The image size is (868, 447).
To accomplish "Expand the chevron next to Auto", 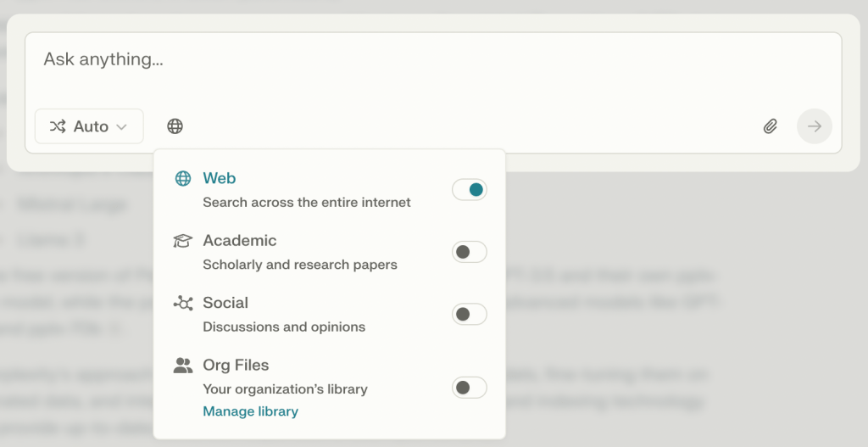I will coord(121,127).
